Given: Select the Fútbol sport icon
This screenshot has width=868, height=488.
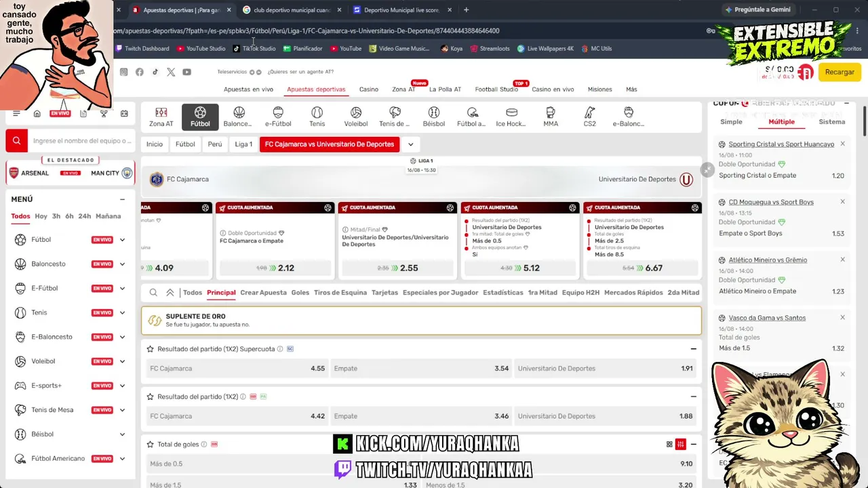Looking at the screenshot, I should point(200,117).
